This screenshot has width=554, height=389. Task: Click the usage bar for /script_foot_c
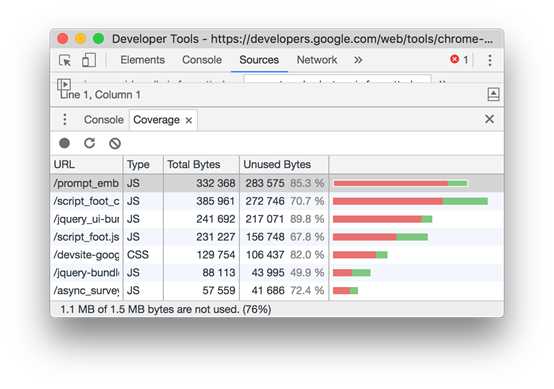410,201
